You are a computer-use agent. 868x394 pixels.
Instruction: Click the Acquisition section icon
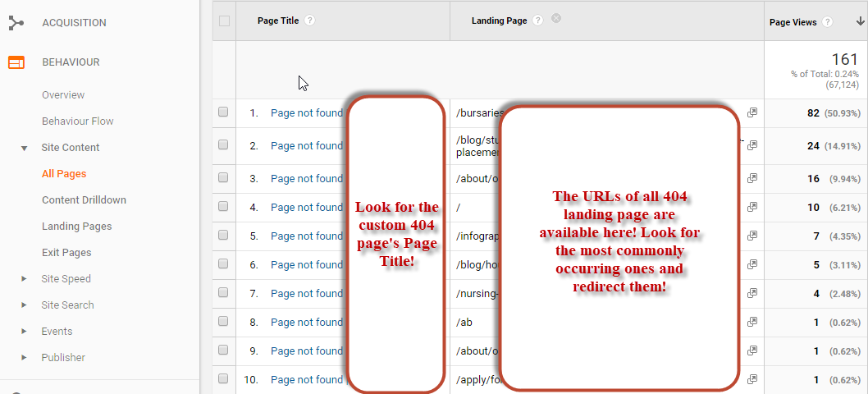pos(16,23)
